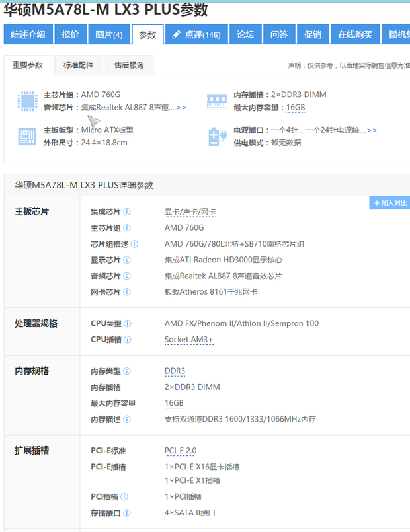The width and height of the screenshot is (410, 532).
Task: Click the memory module icon next to 内存插槽
Action: (x=217, y=101)
